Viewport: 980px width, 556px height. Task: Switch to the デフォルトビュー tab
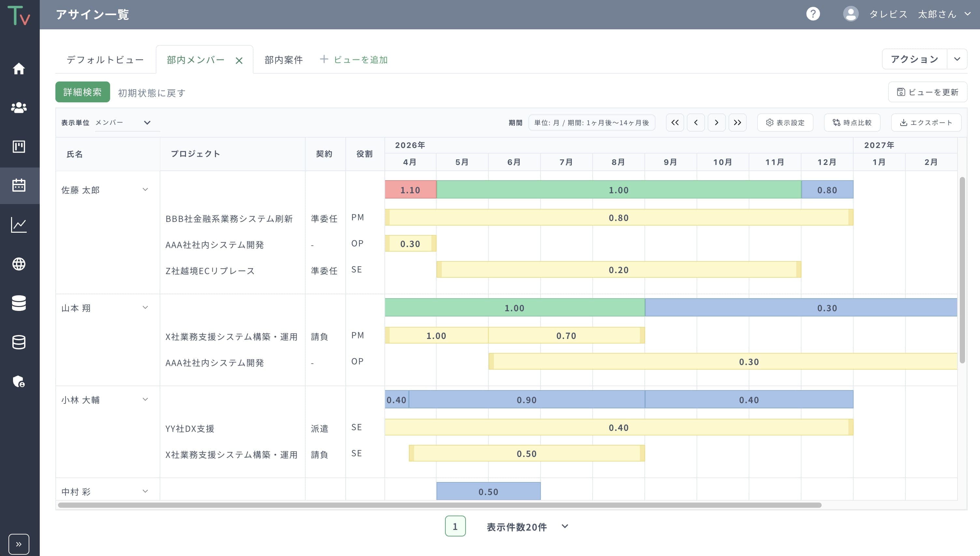(105, 59)
